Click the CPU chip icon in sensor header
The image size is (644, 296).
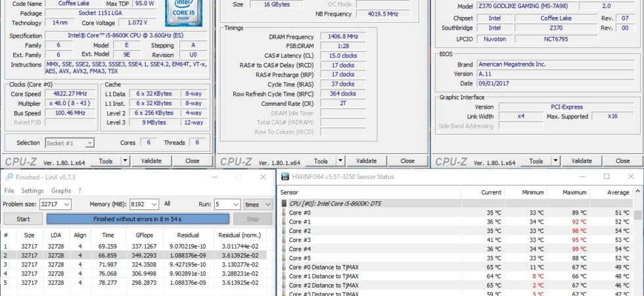[284, 203]
